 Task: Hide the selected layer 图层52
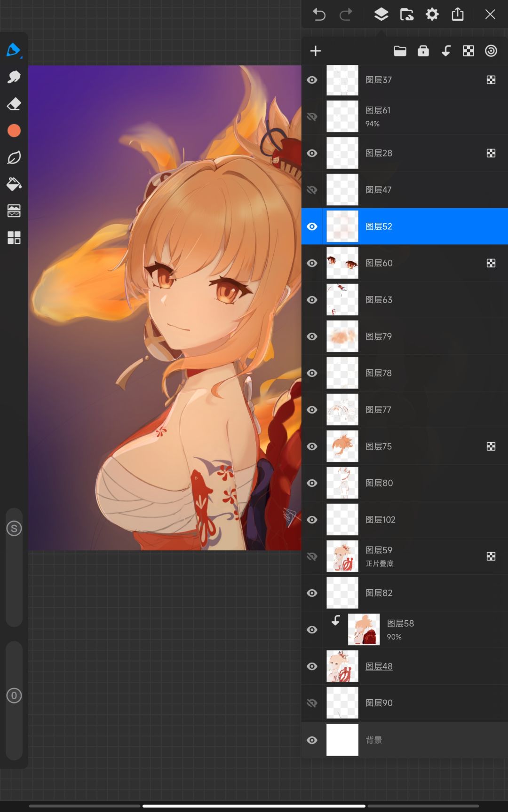[312, 226]
